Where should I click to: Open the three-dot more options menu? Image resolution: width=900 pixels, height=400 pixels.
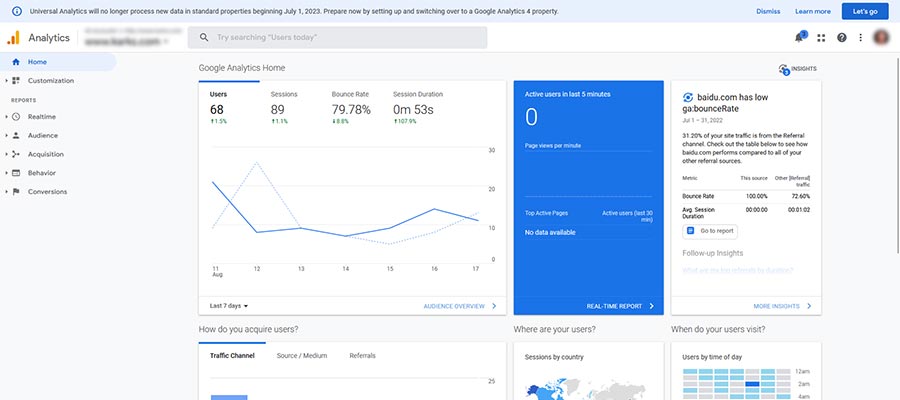pos(861,38)
